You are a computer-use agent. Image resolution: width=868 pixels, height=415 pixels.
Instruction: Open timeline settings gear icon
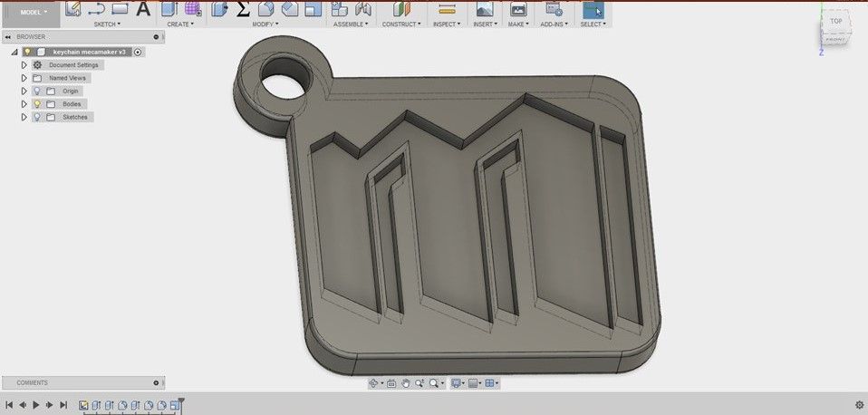click(859, 405)
